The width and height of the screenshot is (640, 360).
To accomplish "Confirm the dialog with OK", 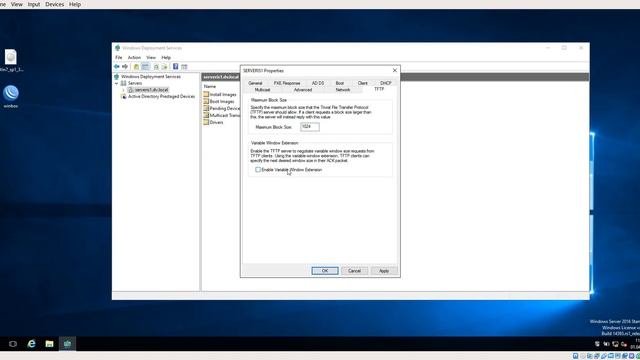I will coord(325,271).
